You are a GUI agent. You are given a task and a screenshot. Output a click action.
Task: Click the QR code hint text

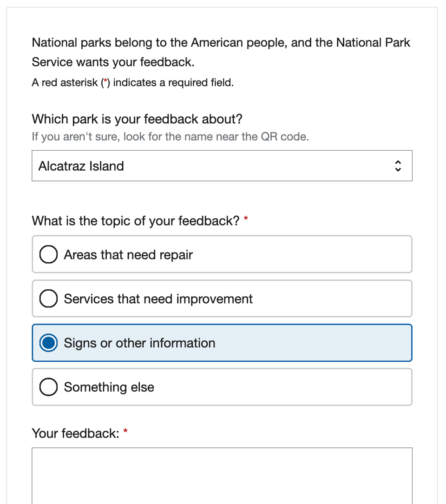(x=170, y=137)
